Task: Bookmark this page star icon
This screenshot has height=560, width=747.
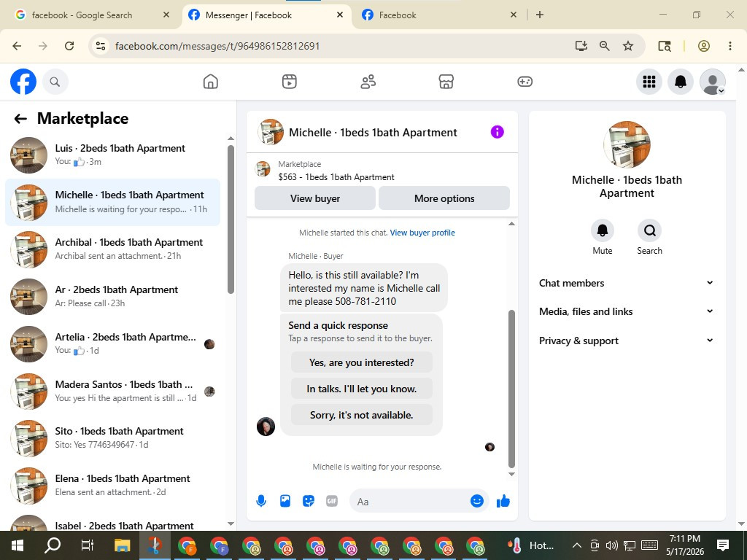Action: (628, 46)
